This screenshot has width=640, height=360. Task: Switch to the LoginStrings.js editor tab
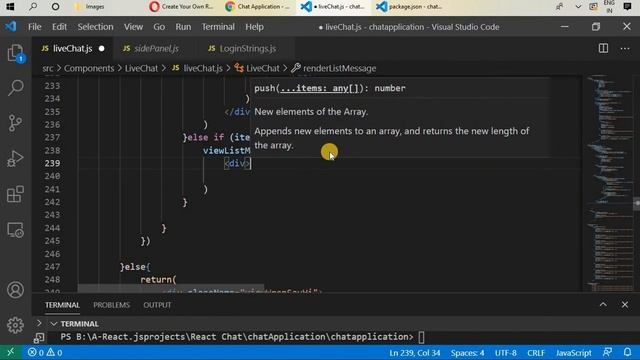pyautogui.click(x=247, y=49)
